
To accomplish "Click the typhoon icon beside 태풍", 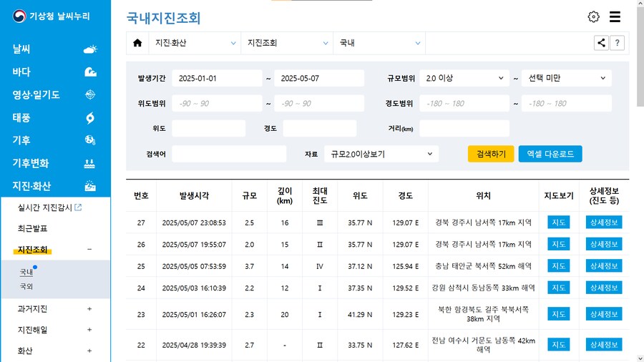I will point(90,118).
